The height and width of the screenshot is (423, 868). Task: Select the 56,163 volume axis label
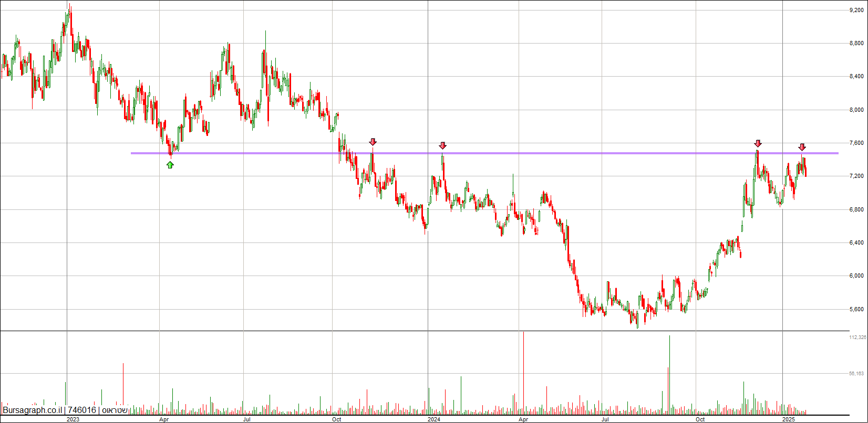pyautogui.click(x=856, y=374)
